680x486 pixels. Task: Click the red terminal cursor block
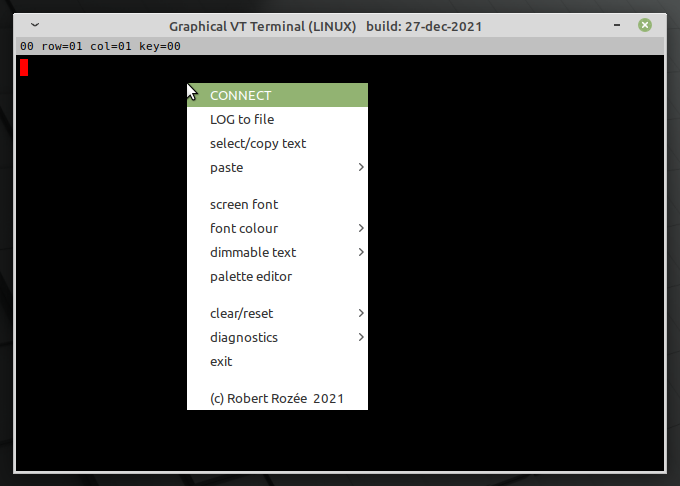tap(24, 68)
